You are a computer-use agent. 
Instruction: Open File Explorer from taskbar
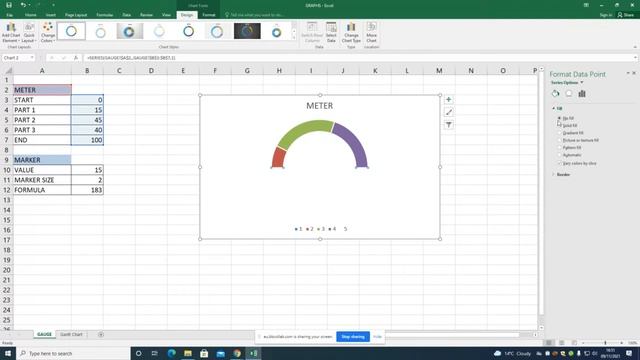coord(188,353)
